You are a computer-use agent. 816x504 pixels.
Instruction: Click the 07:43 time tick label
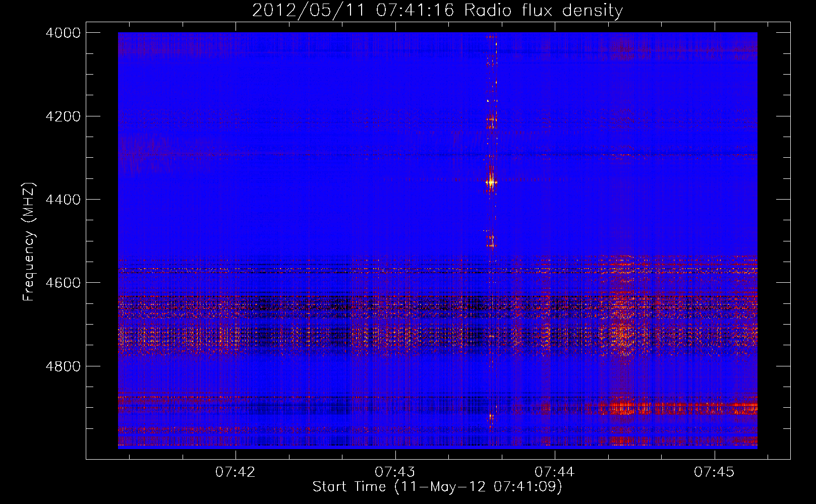pos(395,472)
